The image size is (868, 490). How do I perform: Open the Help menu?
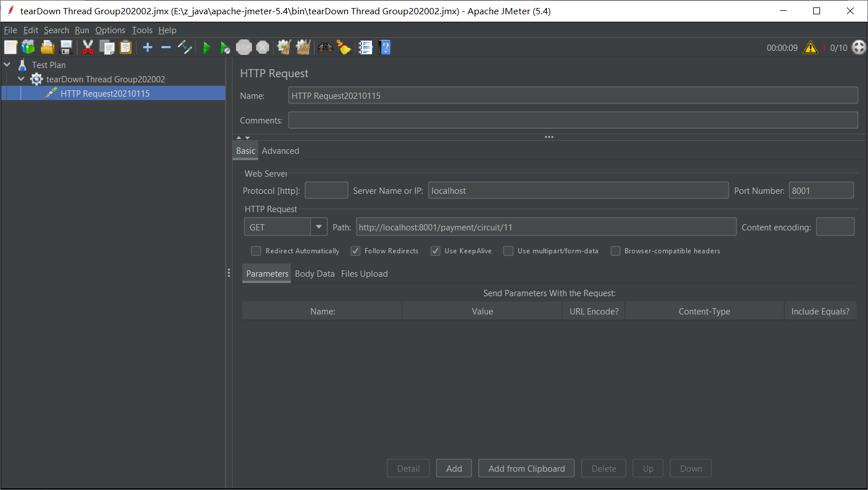(167, 30)
